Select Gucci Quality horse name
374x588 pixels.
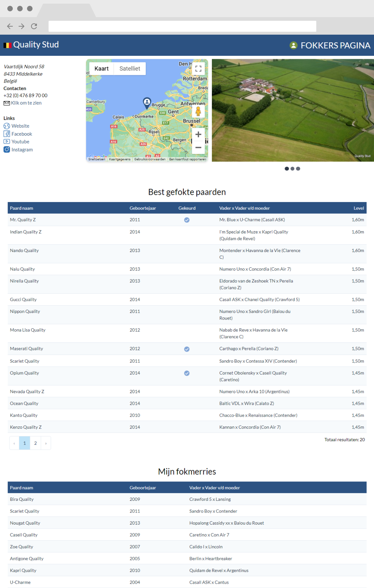click(x=23, y=299)
